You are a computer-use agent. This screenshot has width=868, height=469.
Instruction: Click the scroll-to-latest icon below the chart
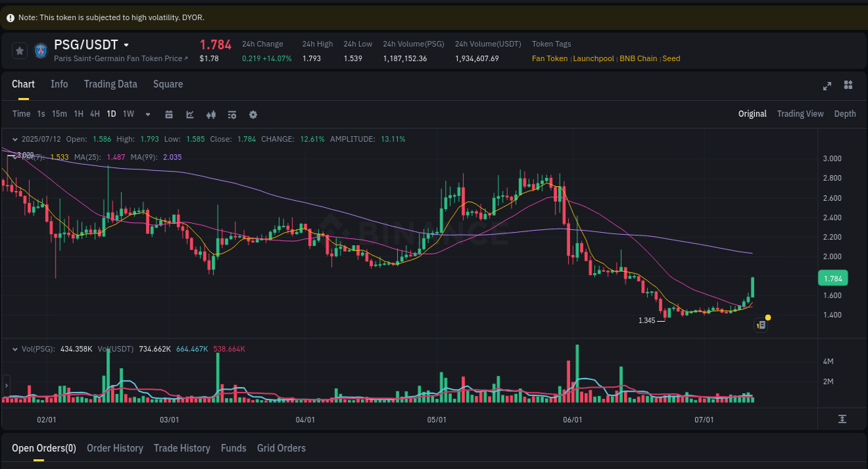click(842, 419)
